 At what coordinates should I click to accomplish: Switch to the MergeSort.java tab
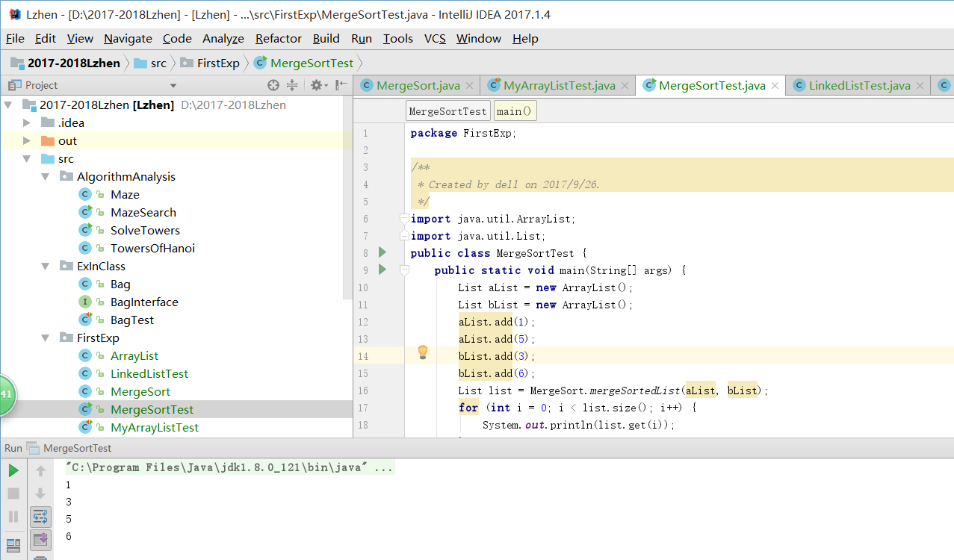[418, 85]
